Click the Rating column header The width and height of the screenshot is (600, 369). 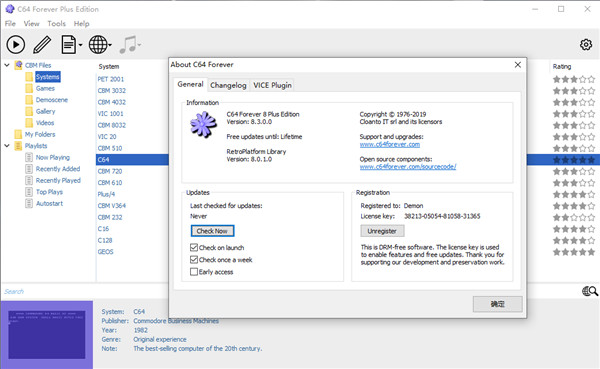pyautogui.click(x=562, y=67)
